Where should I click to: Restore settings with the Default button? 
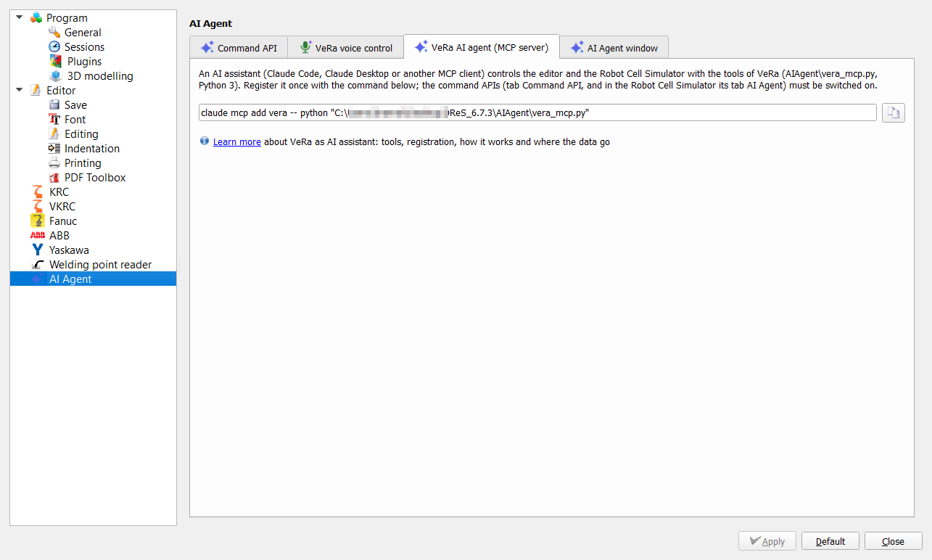[830, 541]
